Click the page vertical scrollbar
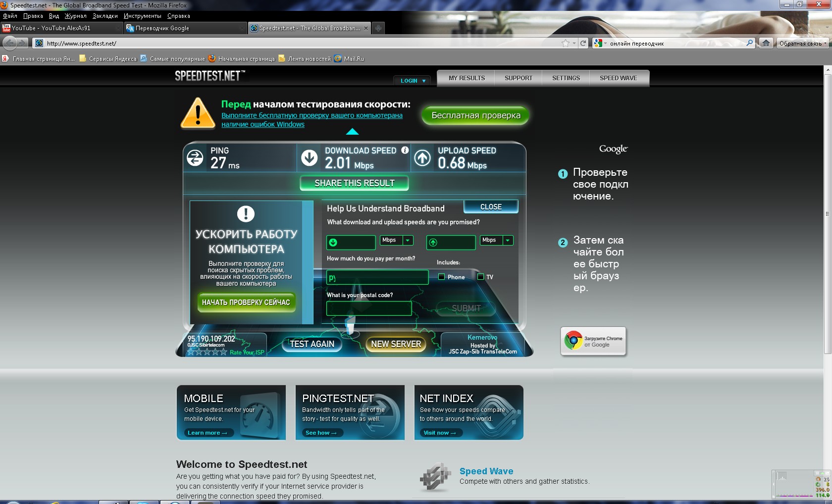Image resolution: width=832 pixels, height=504 pixels. coord(828,213)
